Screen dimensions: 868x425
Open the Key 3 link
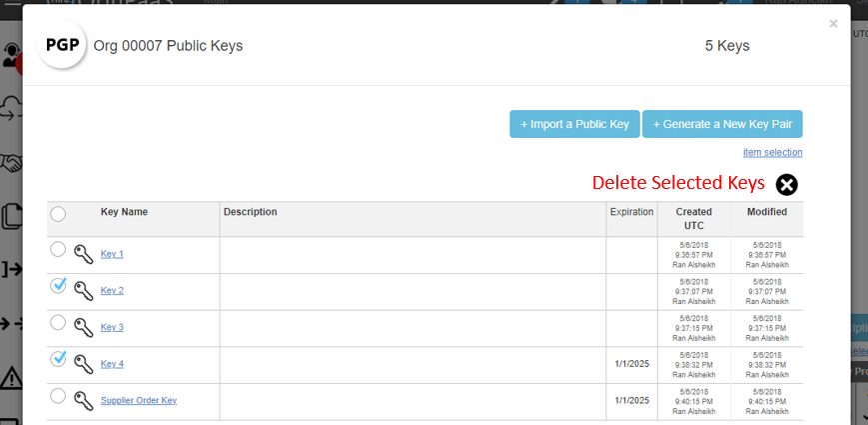[x=112, y=327]
